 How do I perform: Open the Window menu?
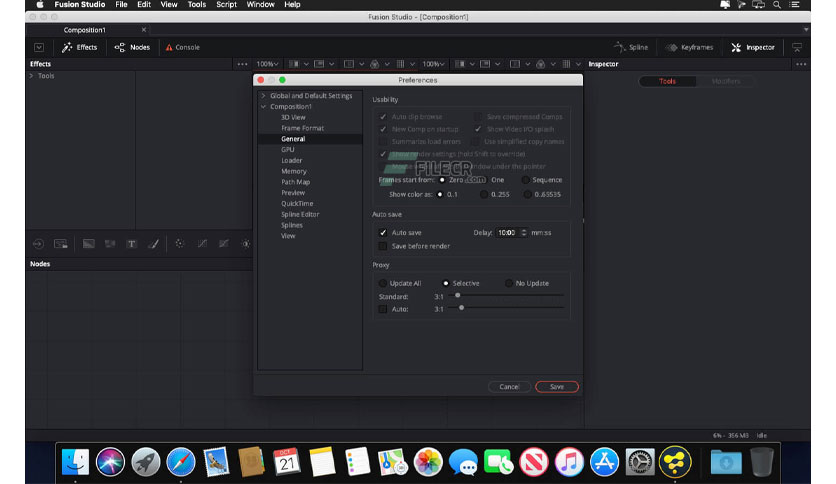pyautogui.click(x=260, y=5)
